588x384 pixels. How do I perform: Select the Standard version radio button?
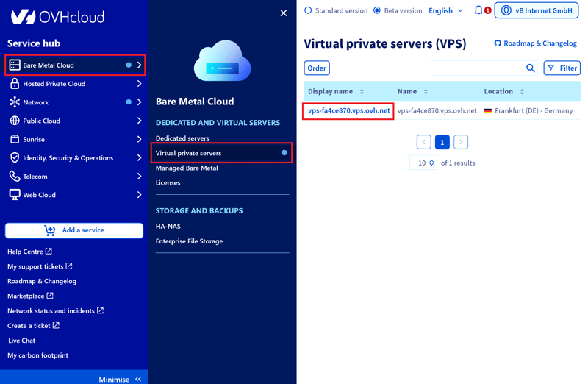click(x=308, y=10)
